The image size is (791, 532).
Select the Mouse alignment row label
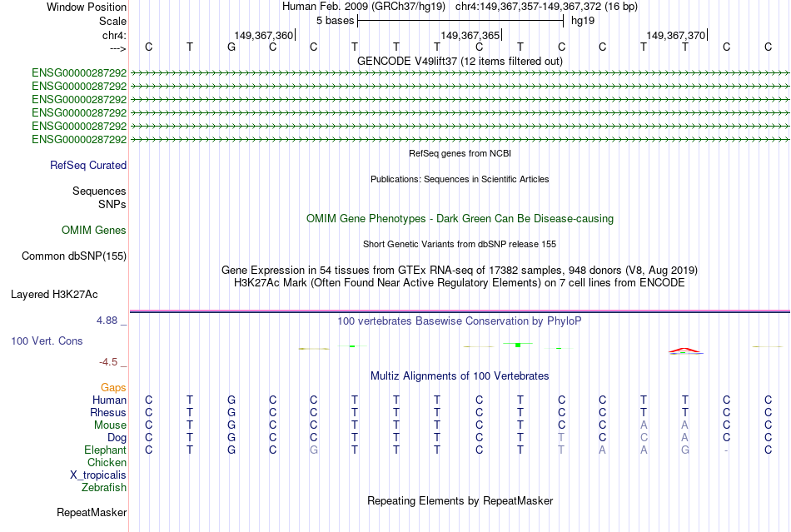[110, 425]
